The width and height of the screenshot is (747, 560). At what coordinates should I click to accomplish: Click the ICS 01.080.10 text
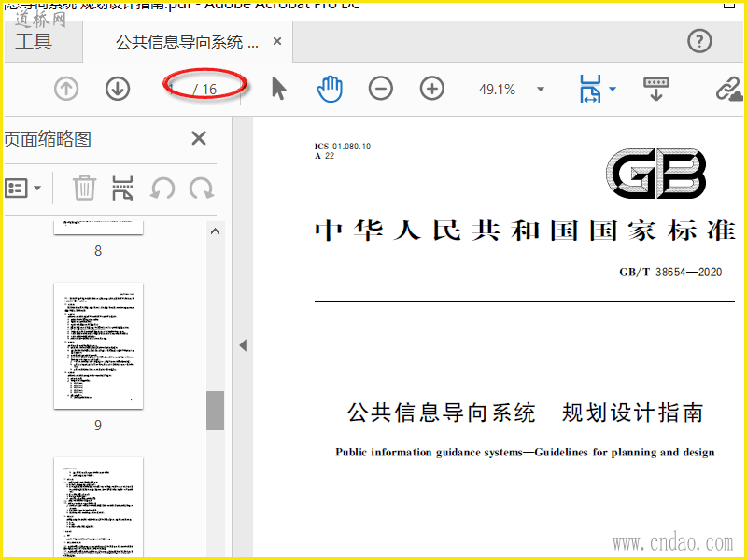click(x=343, y=147)
